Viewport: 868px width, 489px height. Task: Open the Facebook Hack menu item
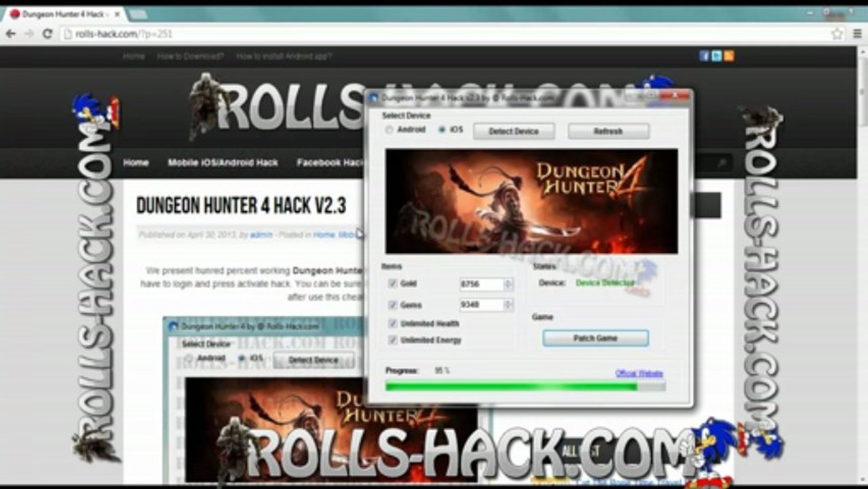pos(331,163)
